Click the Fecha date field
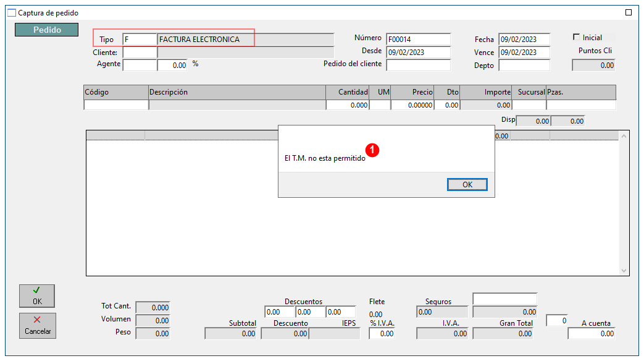The width and height of the screenshot is (644, 361). (x=524, y=40)
